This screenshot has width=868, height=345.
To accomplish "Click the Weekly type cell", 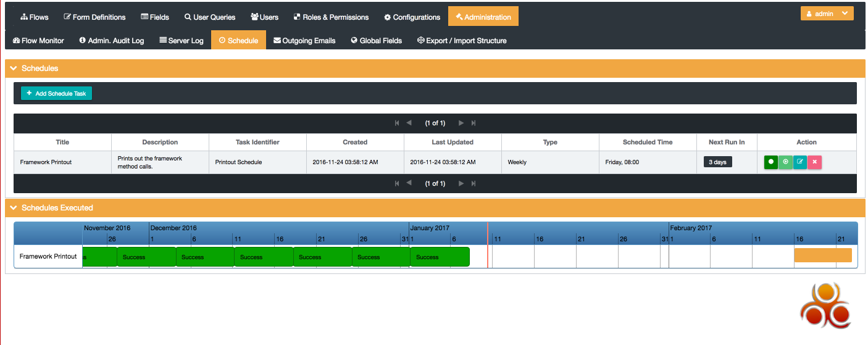I will pyautogui.click(x=550, y=162).
